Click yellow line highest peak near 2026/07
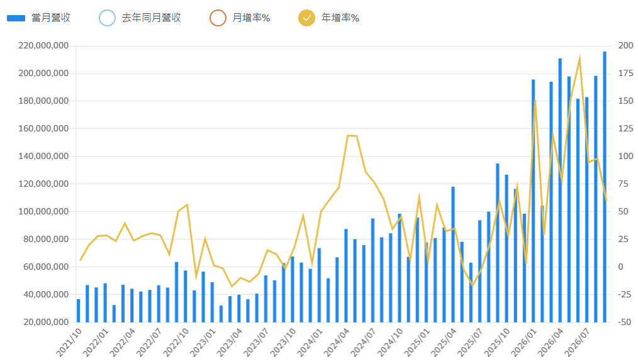Viewport: 638px width, 364px height. point(579,57)
